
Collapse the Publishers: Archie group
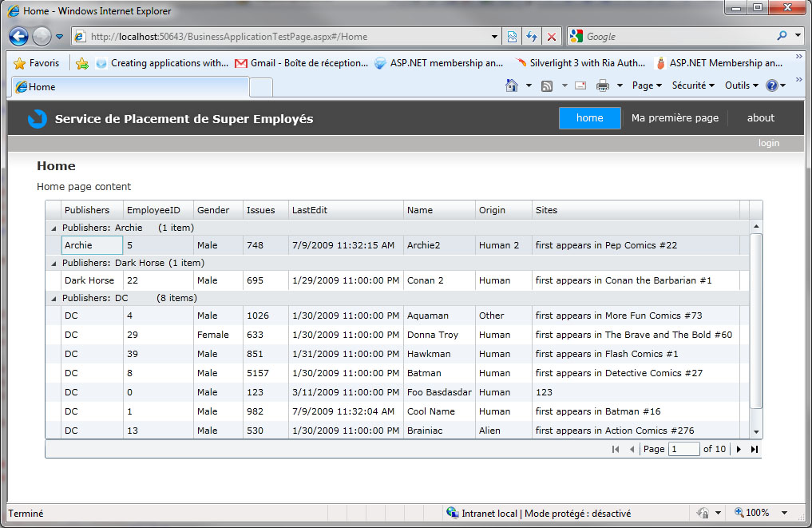pos(54,228)
